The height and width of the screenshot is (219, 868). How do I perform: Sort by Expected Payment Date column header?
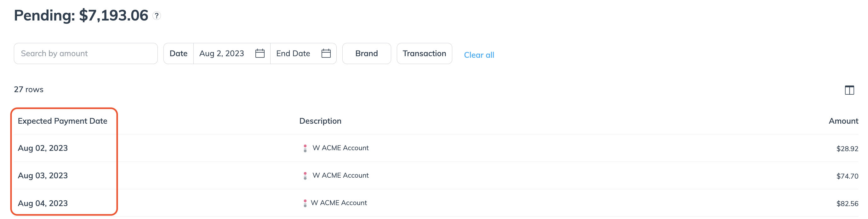pyautogui.click(x=62, y=121)
